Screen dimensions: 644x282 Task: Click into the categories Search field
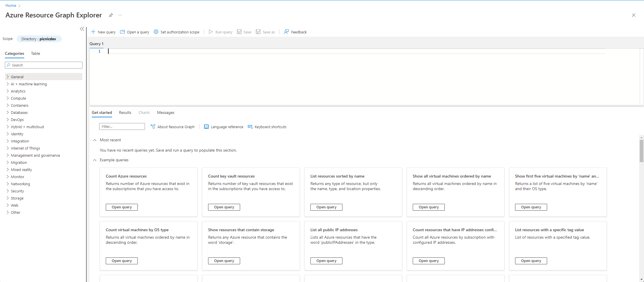tap(44, 65)
